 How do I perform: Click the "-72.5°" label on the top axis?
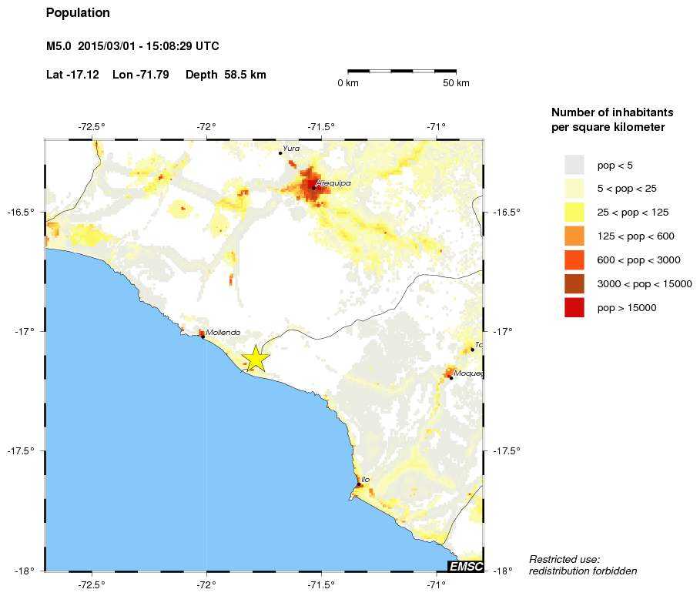point(92,127)
